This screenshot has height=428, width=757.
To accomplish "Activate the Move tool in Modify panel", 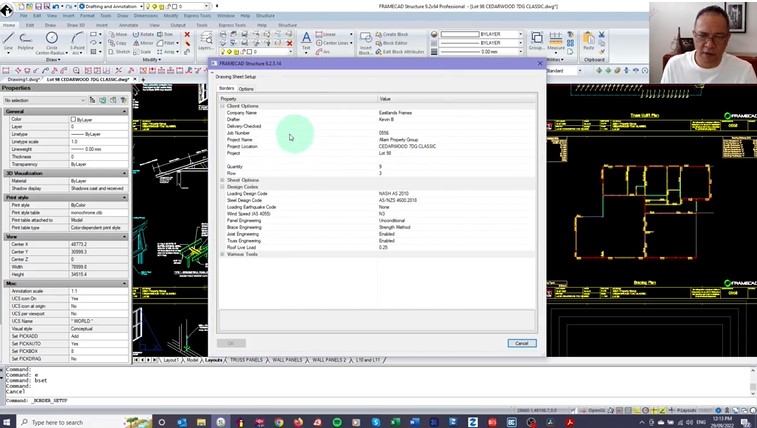I will (118, 34).
